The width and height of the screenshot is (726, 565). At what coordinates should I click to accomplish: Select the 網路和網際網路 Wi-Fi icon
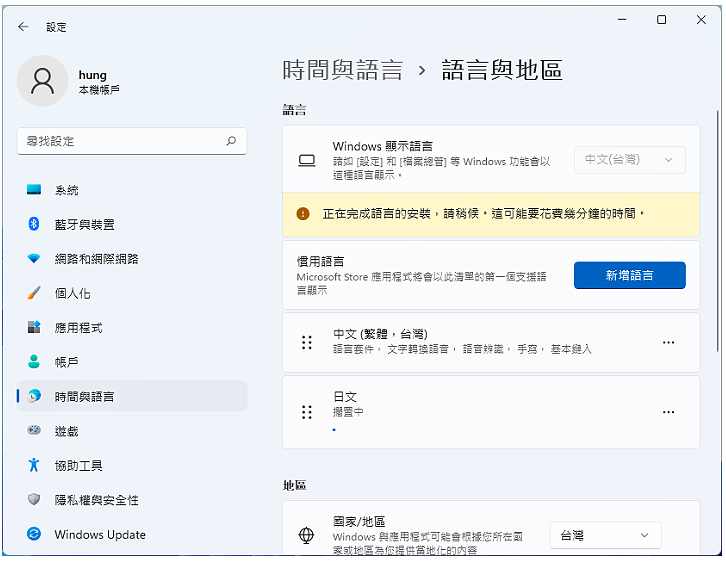coord(34,258)
